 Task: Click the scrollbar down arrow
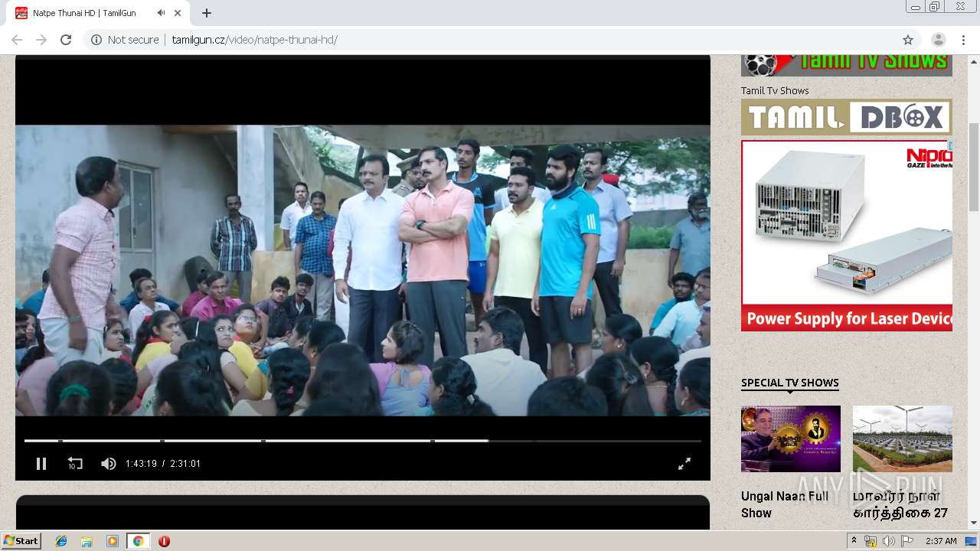[x=974, y=523]
